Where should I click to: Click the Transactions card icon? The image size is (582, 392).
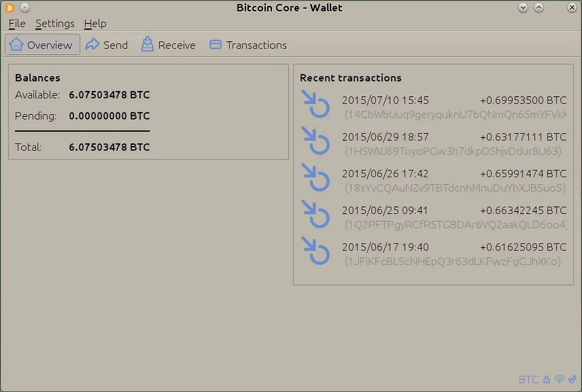click(215, 44)
